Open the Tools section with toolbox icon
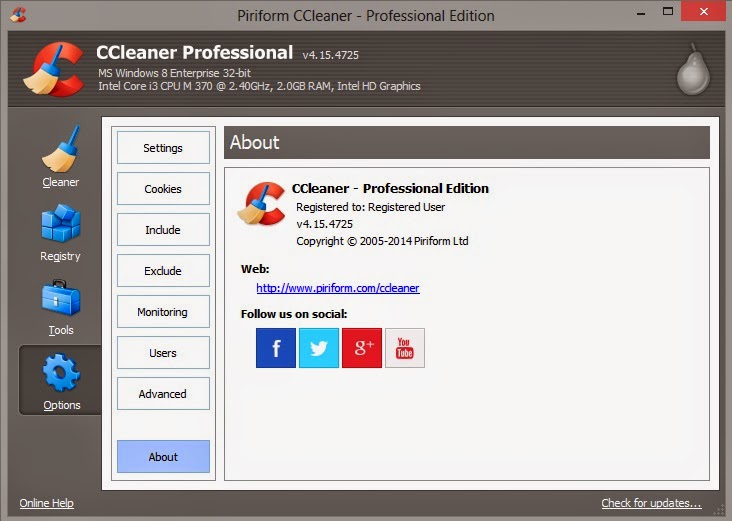732x521 pixels. [61, 307]
